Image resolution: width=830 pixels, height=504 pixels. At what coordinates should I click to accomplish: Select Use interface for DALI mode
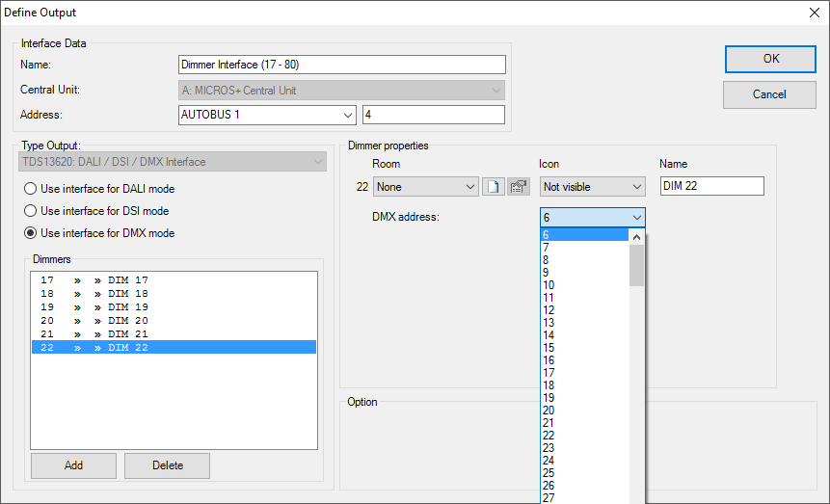point(31,189)
